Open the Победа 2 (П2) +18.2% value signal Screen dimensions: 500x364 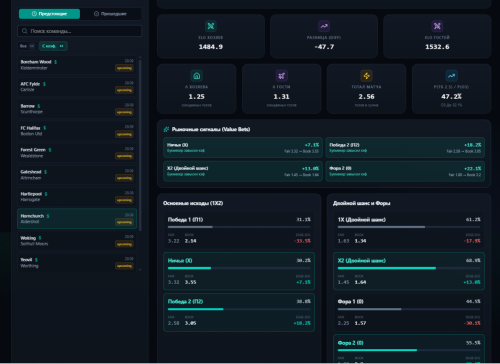[x=405, y=148]
